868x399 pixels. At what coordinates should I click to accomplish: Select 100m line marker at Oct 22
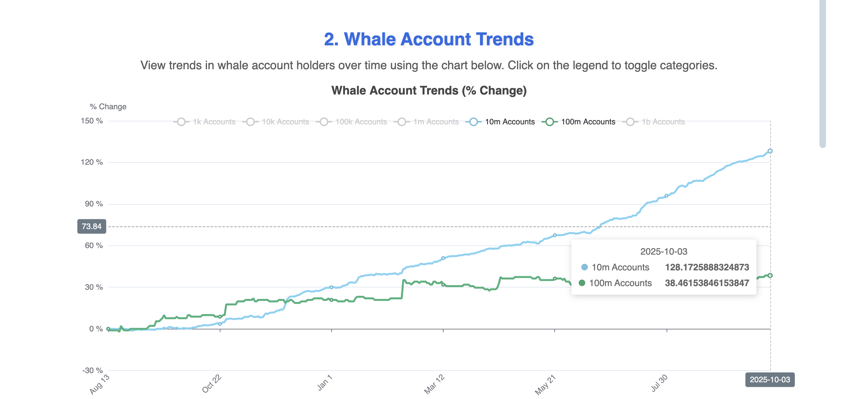(x=220, y=317)
